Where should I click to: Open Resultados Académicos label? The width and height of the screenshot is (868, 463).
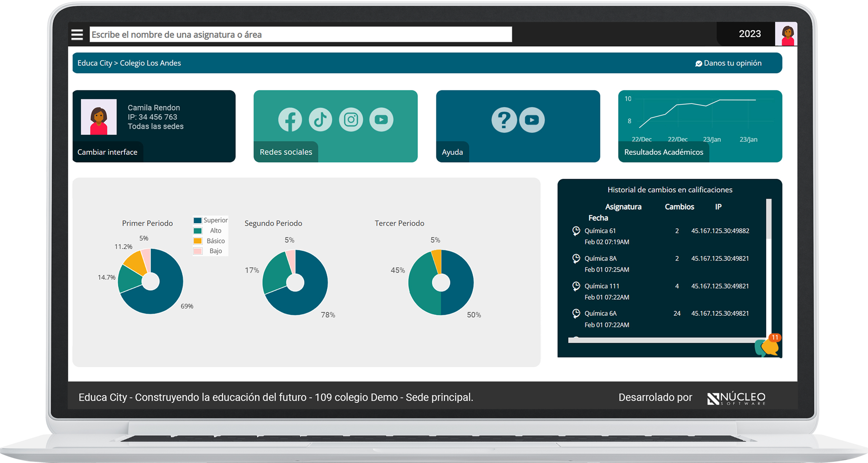click(x=663, y=152)
